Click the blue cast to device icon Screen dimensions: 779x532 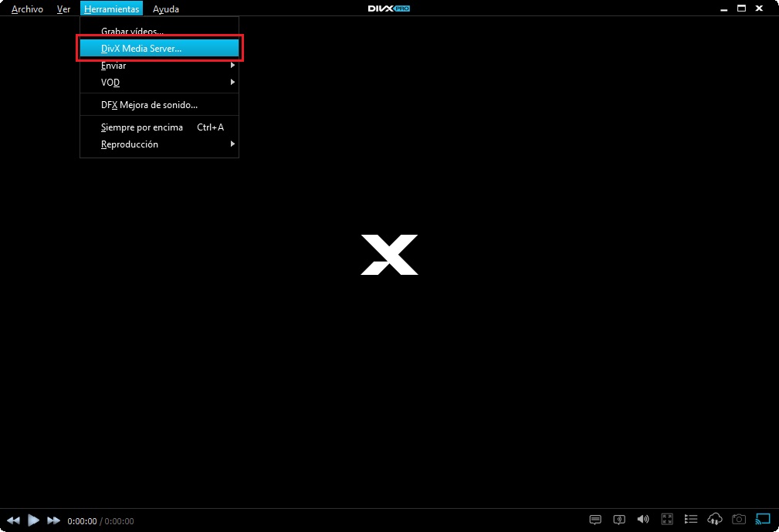[x=763, y=519]
